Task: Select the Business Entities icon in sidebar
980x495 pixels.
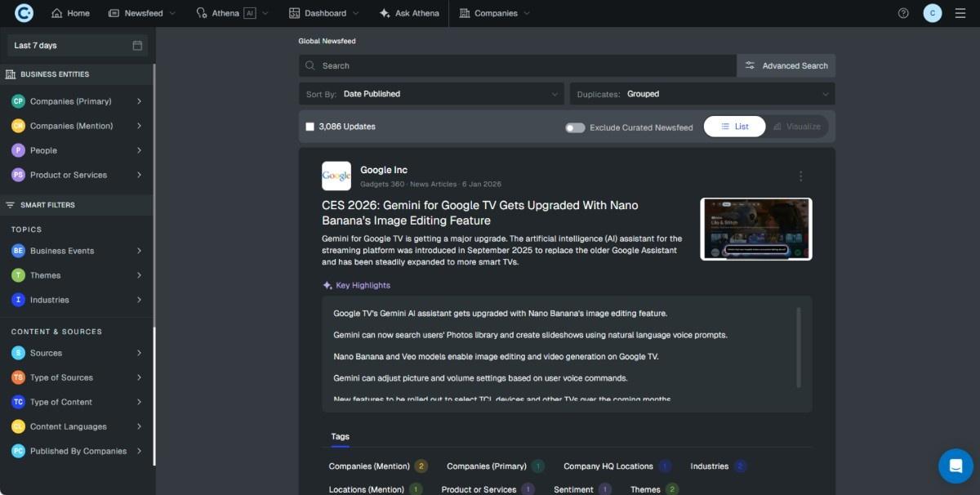Action: (11, 74)
